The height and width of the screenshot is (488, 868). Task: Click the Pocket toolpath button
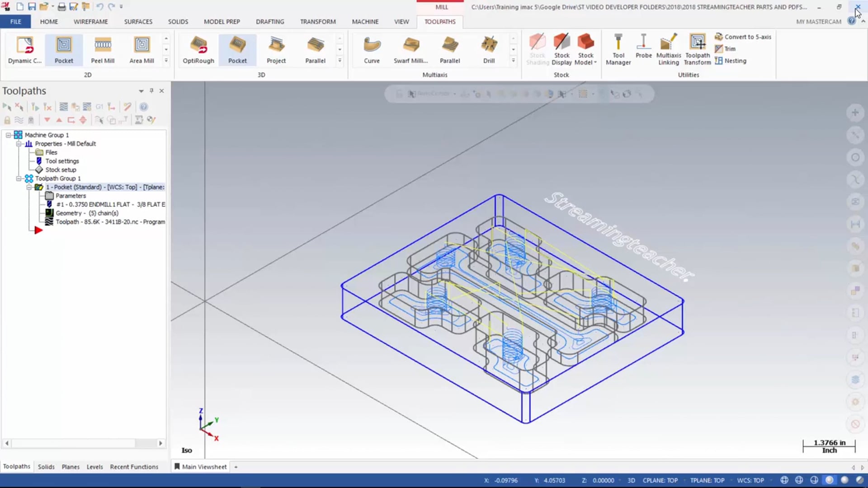(63, 49)
